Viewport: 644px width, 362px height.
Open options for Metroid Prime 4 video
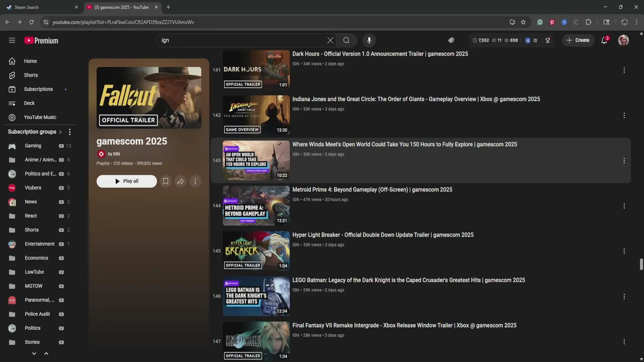tap(624, 206)
